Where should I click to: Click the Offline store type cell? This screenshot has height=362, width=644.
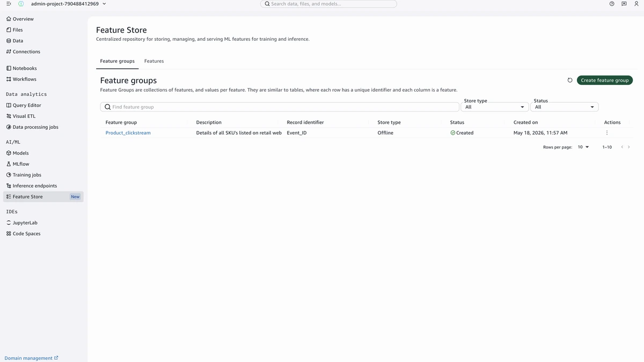385,133
